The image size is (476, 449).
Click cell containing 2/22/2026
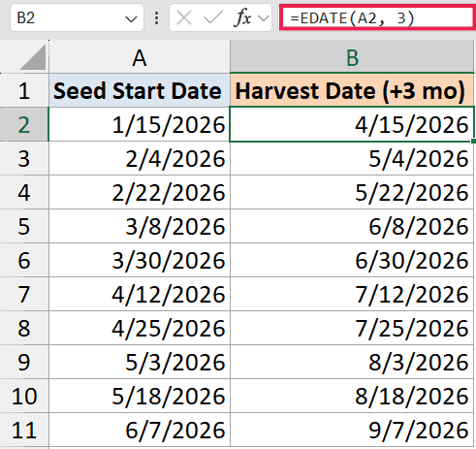[x=140, y=193]
